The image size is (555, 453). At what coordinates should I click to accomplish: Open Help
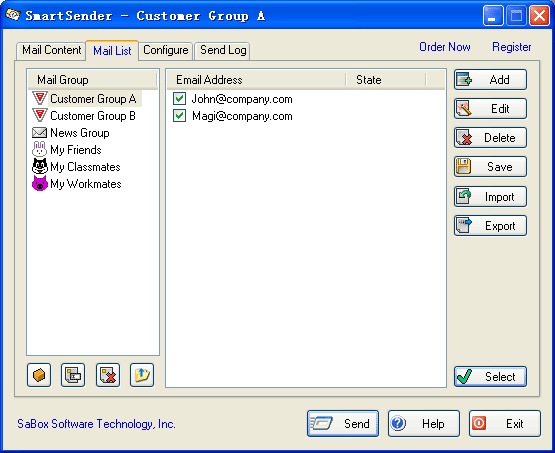point(424,424)
